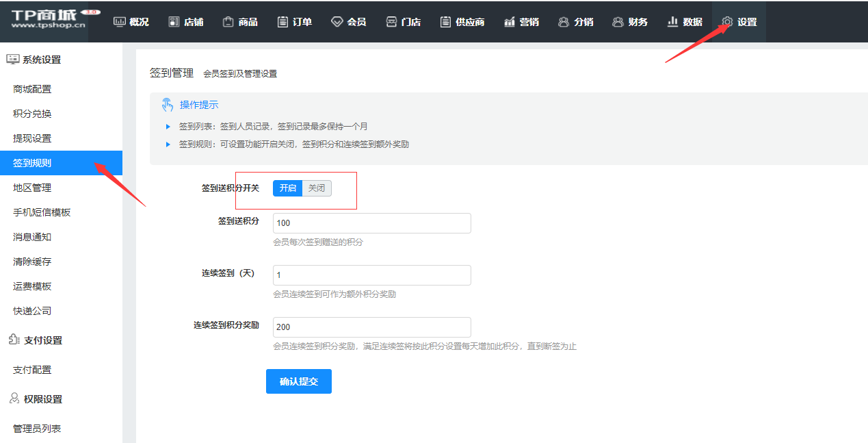This screenshot has height=443, width=868.
Task: Enable sign-in points with 开启
Action: pyautogui.click(x=287, y=188)
